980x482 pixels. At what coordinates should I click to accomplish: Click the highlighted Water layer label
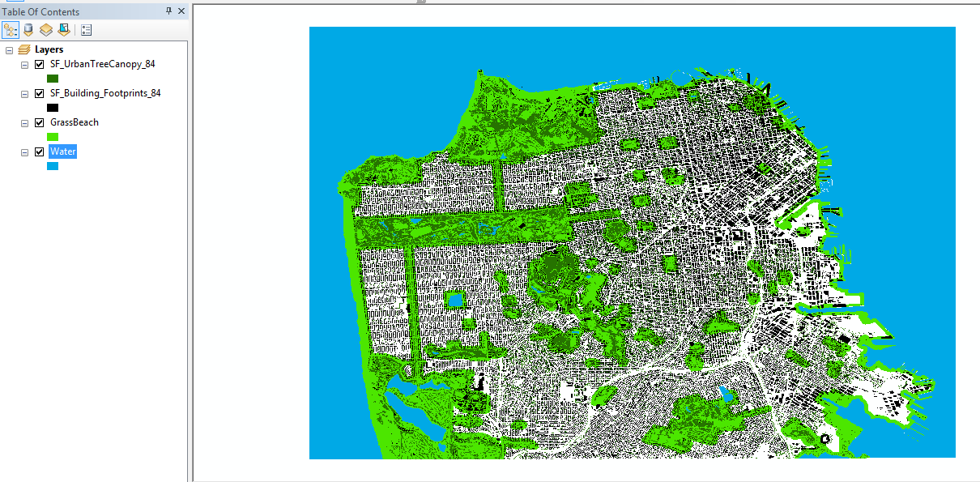click(62, 151)
